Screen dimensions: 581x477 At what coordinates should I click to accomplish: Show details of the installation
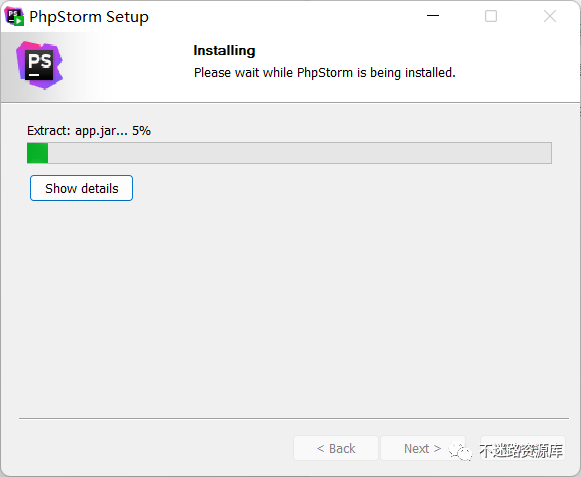click(x=82, y=188)
